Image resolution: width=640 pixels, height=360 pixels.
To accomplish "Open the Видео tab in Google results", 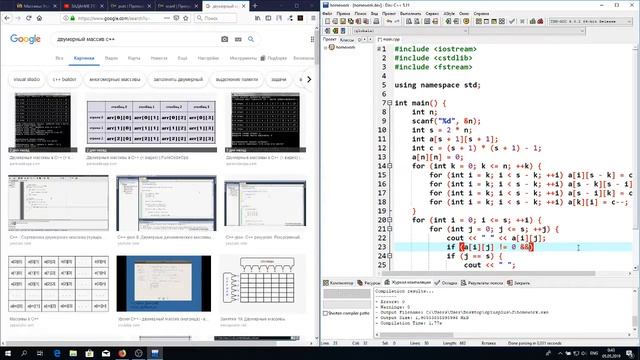I will pos(111,58).
